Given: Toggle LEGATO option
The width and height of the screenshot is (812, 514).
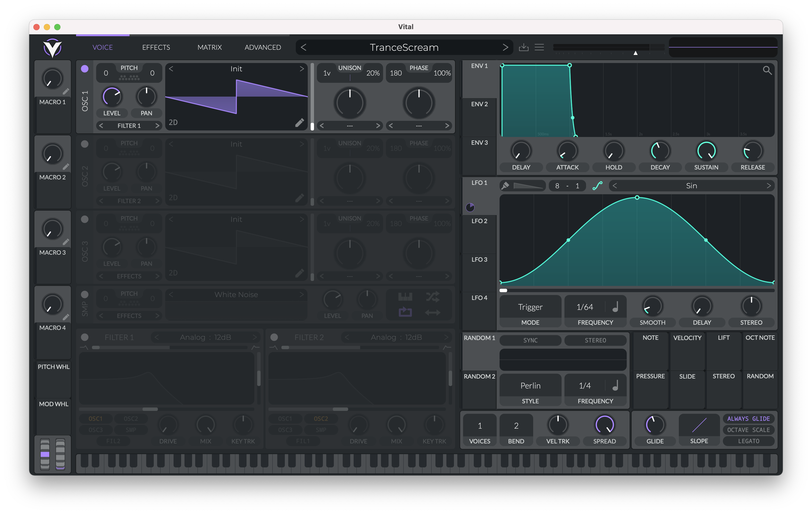Looking at the screenshot, I should click(x=748, y=441).
